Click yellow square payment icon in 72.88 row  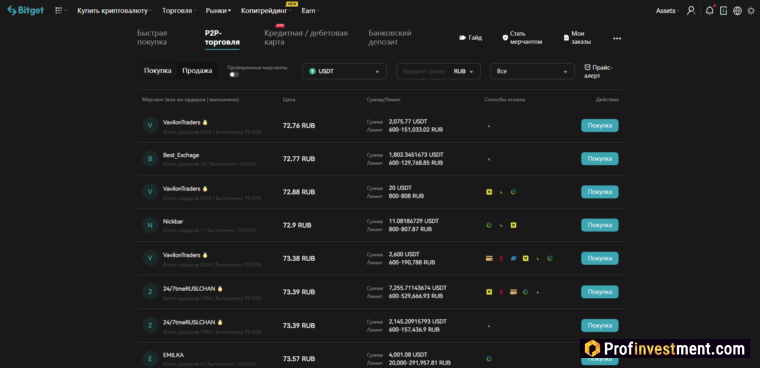pyautogui.click(x=489, y=192)
